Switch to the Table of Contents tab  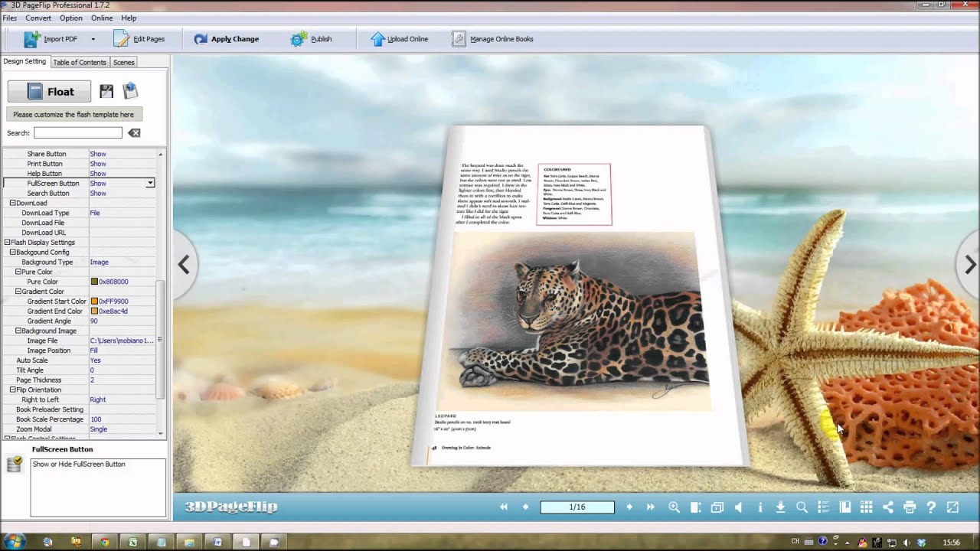click(80, 62)
